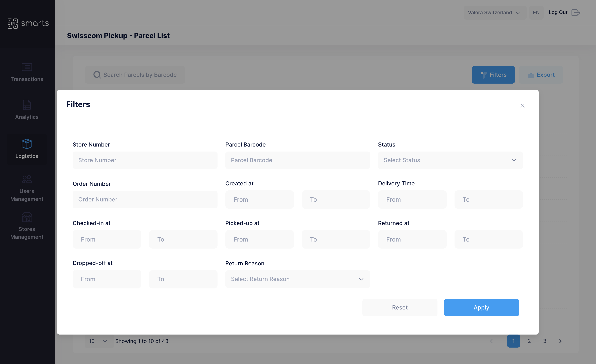The height and width of the screenshot is (364, 596).
Task: Set Checked-in at From date
Action: 107,239
